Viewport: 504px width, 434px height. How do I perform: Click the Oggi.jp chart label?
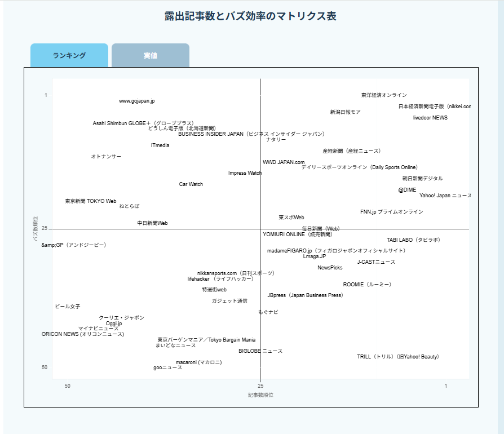[x=114, y=324]
